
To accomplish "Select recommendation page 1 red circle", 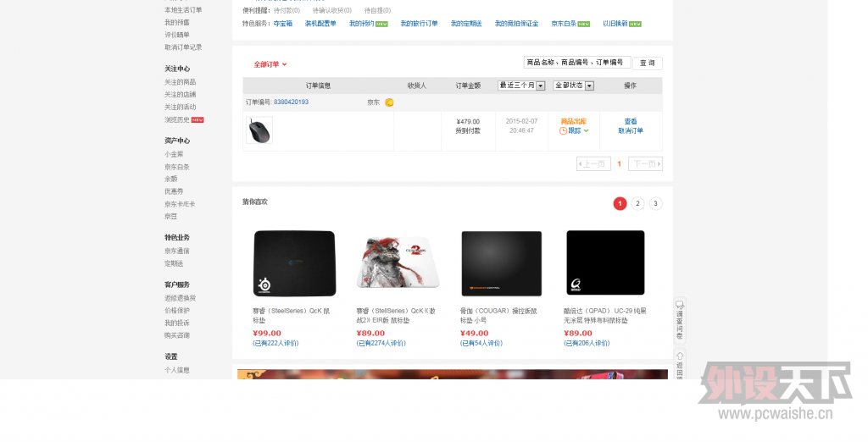I will (620, 203).
